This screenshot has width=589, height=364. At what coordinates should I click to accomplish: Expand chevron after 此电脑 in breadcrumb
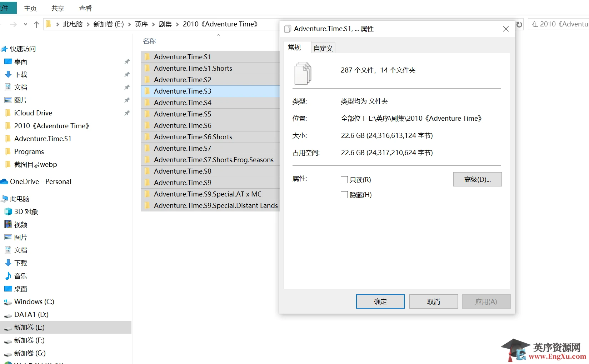tap(88, 24)
